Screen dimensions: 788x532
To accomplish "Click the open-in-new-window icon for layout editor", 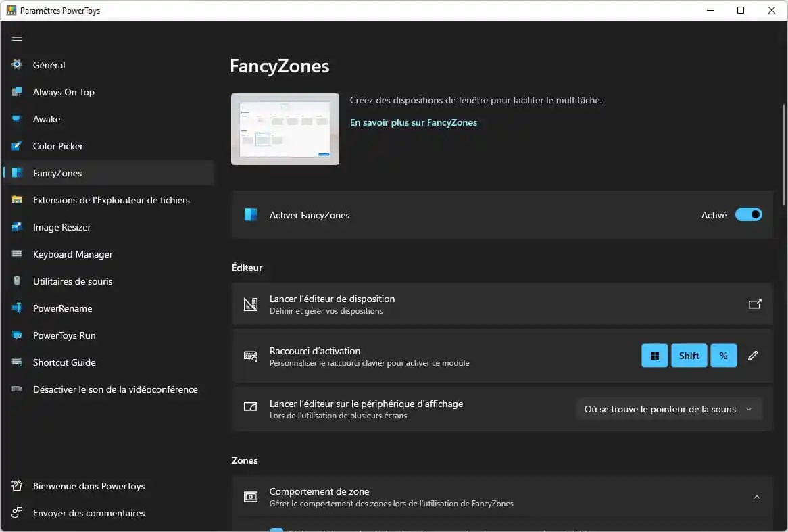I will pyautogui.click(x=755, y=304).
